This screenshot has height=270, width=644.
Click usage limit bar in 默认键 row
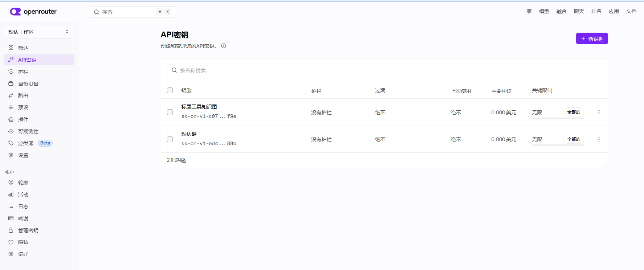click(558, 145)
